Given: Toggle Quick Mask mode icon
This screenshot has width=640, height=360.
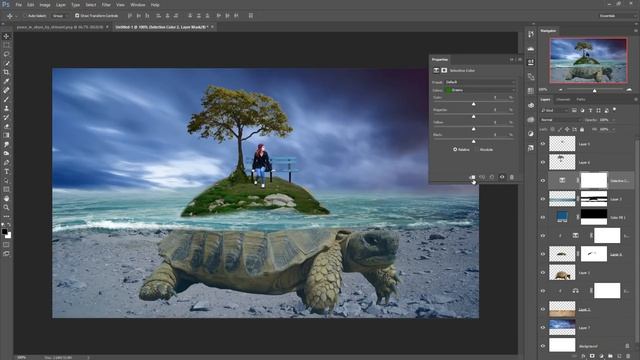Looking at the screenshot, I should pyautogui.click(x=6, y=245).
